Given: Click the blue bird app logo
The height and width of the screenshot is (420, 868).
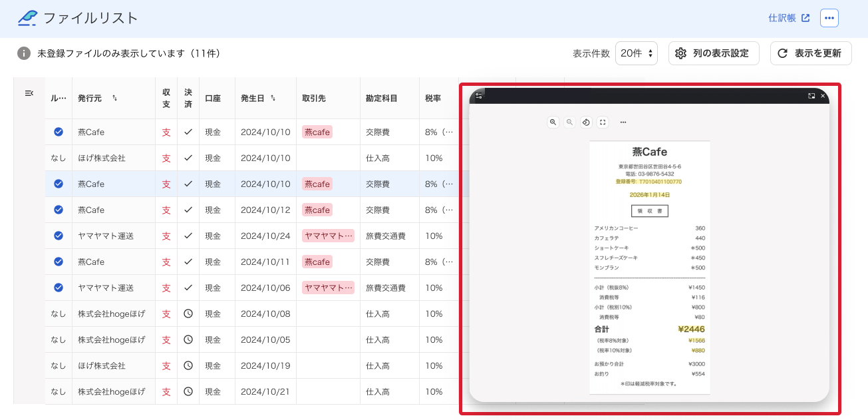Looking at the screenshot, I should pos(28,18).
